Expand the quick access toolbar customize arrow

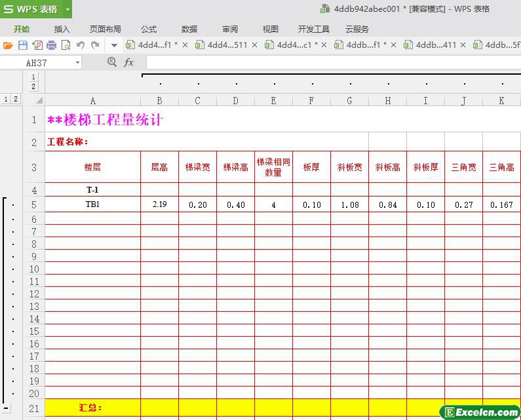(114, 45)
